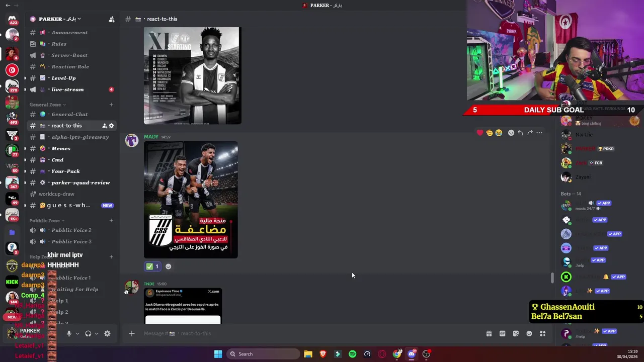
Task: Add a channel to General Zone with plus
Action: pyautogui.click(x=111, y=105)
